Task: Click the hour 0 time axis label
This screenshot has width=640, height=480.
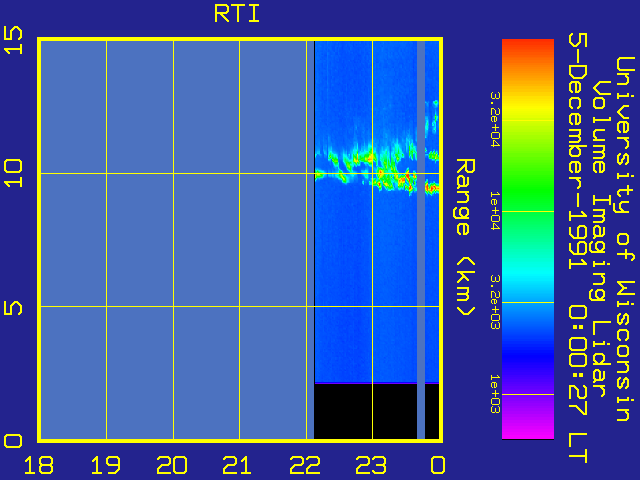Action: click(x=438, y=465)
